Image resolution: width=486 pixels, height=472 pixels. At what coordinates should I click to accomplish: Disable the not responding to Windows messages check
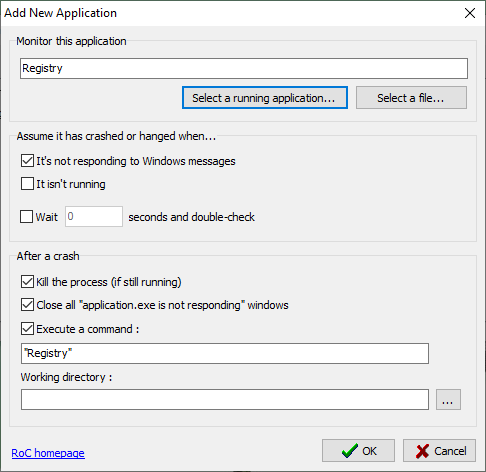pos(27,161)
